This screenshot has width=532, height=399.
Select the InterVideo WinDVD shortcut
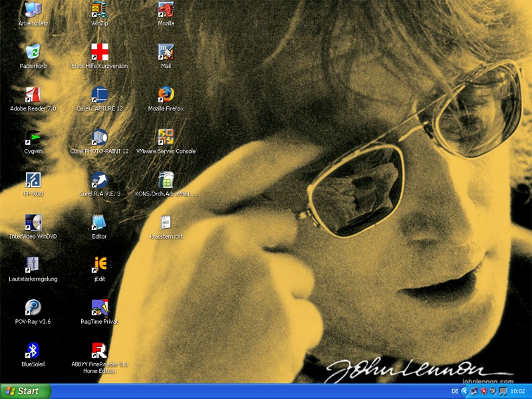point(33,222)
